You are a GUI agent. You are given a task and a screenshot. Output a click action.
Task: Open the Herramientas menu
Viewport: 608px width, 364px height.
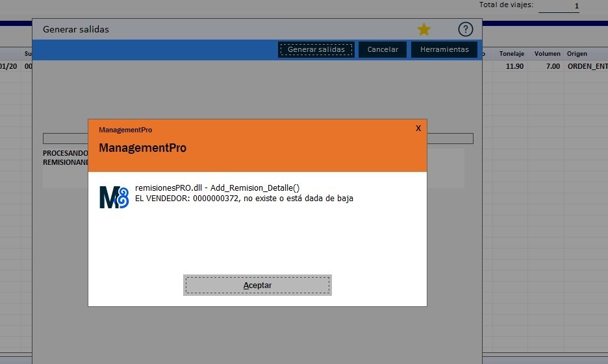(x=444, y=49)
